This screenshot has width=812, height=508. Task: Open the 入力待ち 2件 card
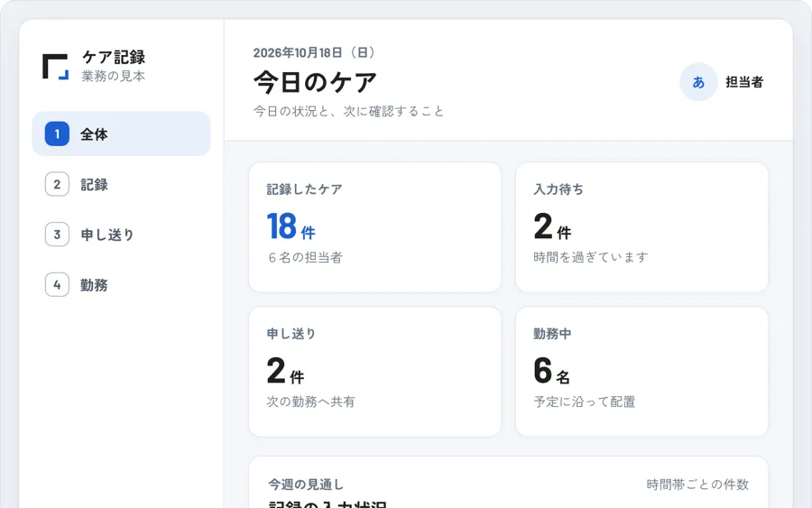click(x=641, y=227)
